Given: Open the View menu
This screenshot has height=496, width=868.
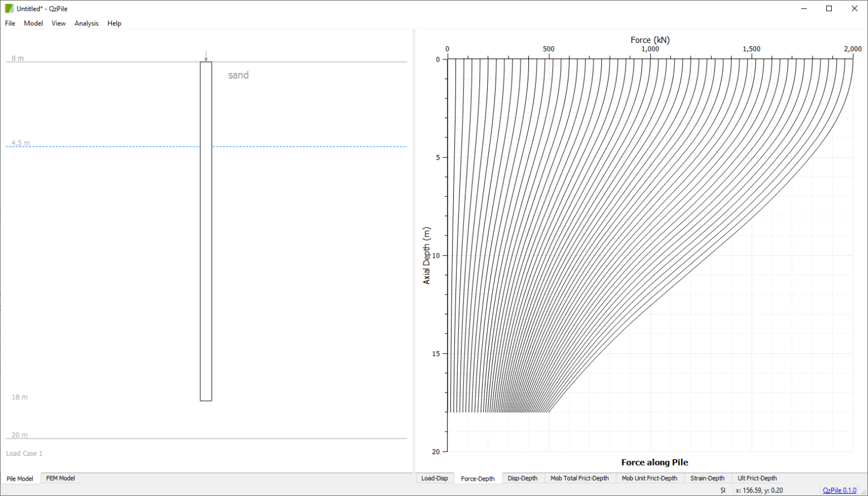Looking at the screenshot, I should [58, 23].
